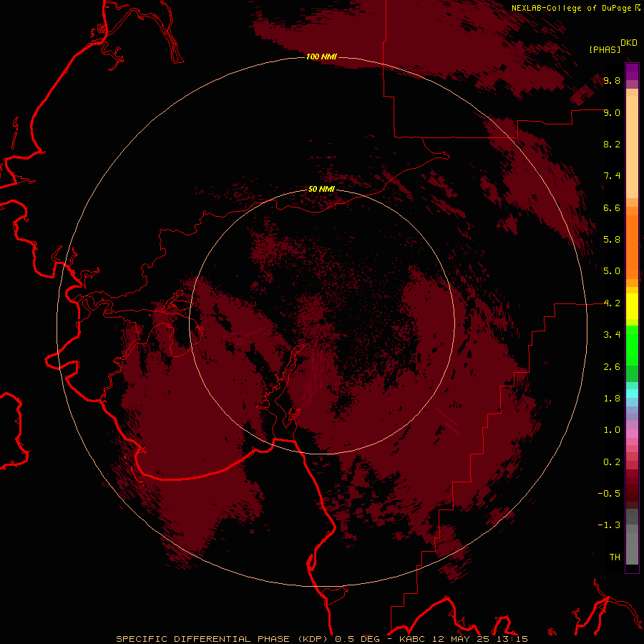Click the DKD label above the legend

(629, 43)
